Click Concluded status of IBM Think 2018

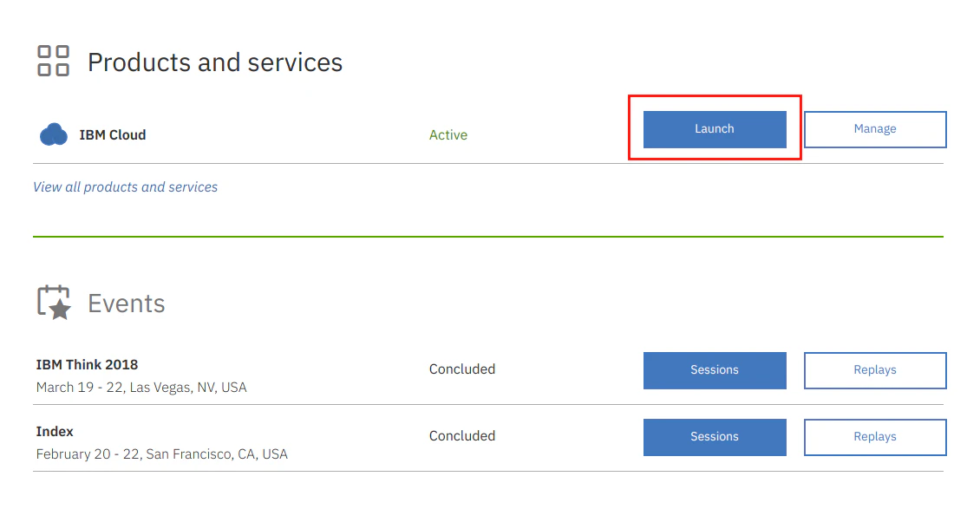point(462,369)
